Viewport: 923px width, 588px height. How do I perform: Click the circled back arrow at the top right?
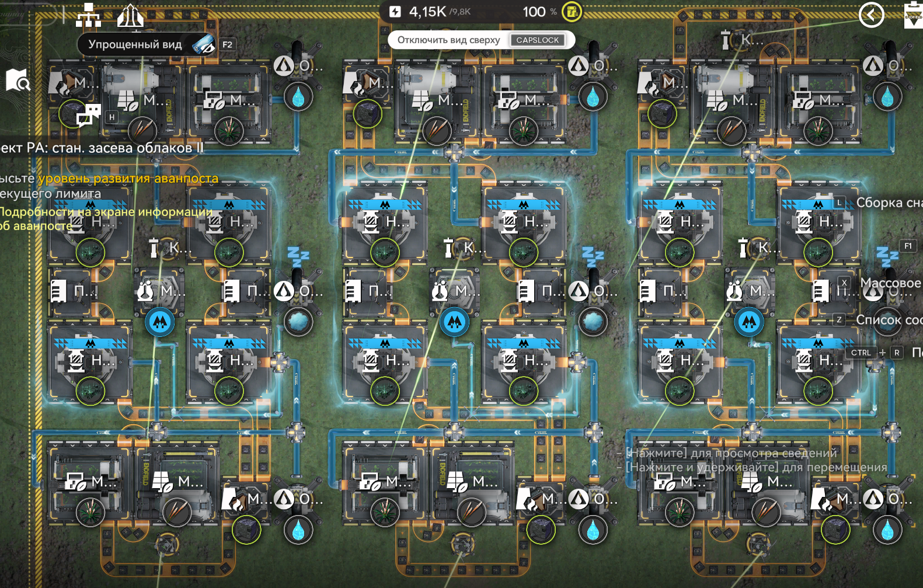871,15
